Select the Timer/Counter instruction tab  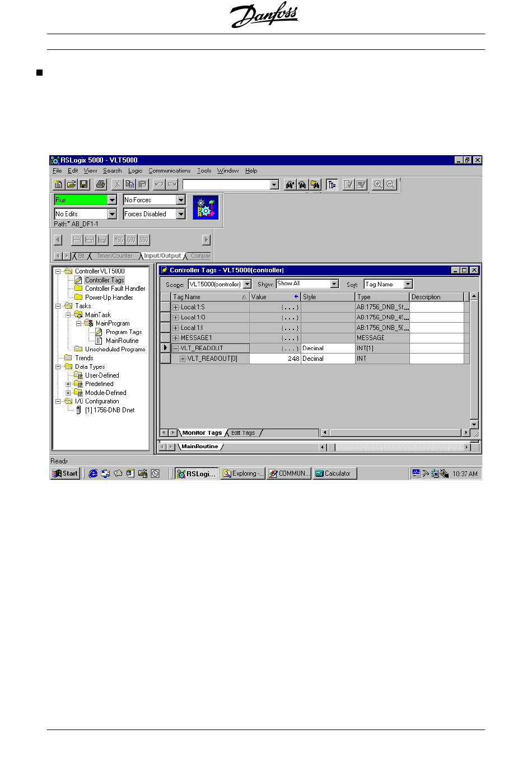pos(115,256)
